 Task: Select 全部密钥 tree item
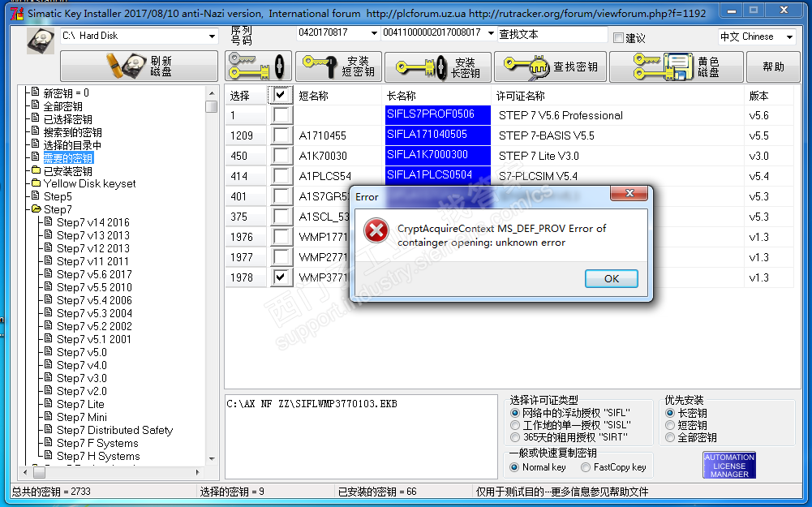[62, 106]
